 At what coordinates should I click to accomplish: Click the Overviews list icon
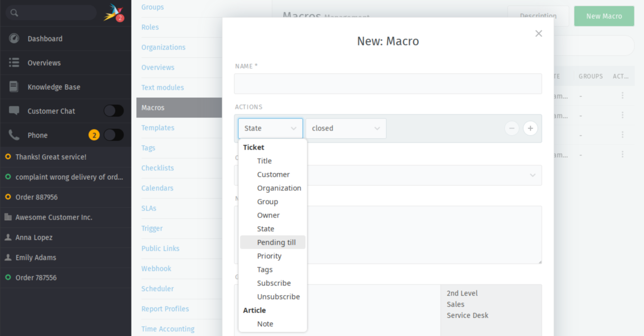[x=14, y=63]
